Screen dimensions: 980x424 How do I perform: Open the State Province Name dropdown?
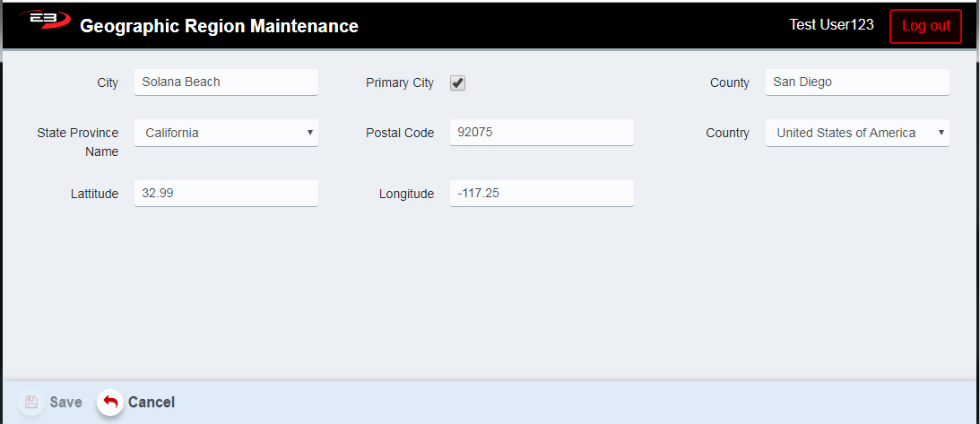click(226, 133)
